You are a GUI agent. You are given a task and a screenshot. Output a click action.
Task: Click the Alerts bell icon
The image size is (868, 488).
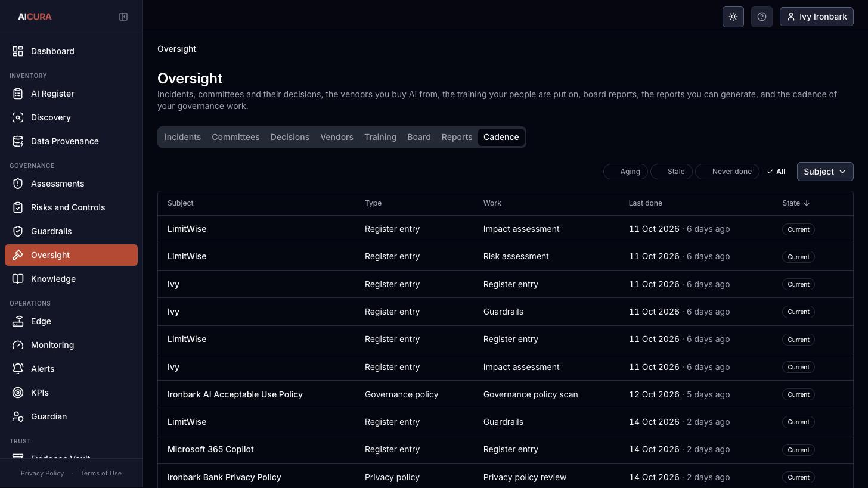pos(18,369)
